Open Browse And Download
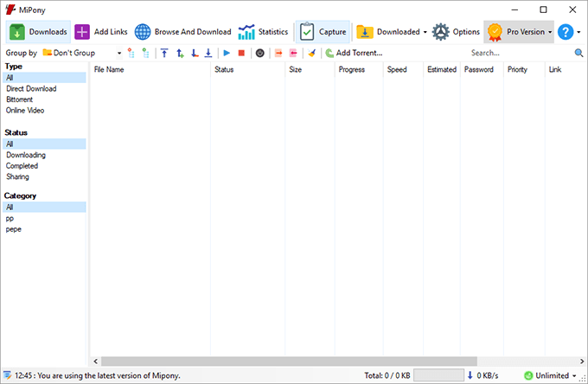Viewport: 588px width, 384px height. [182, 32]
